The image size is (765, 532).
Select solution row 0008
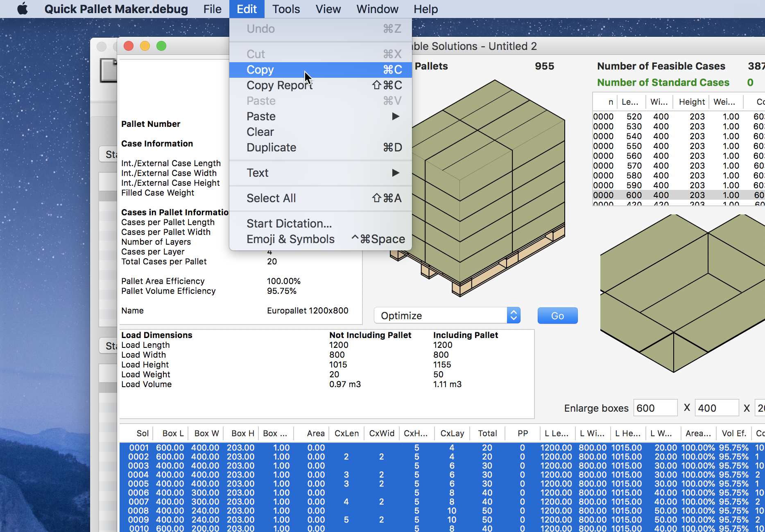442,511
